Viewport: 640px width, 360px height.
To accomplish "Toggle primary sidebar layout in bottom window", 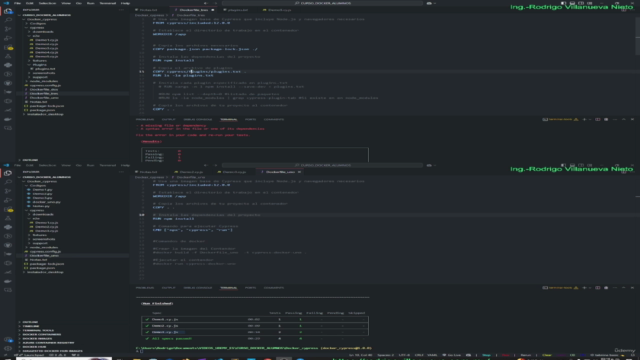I will pos(564,165).
